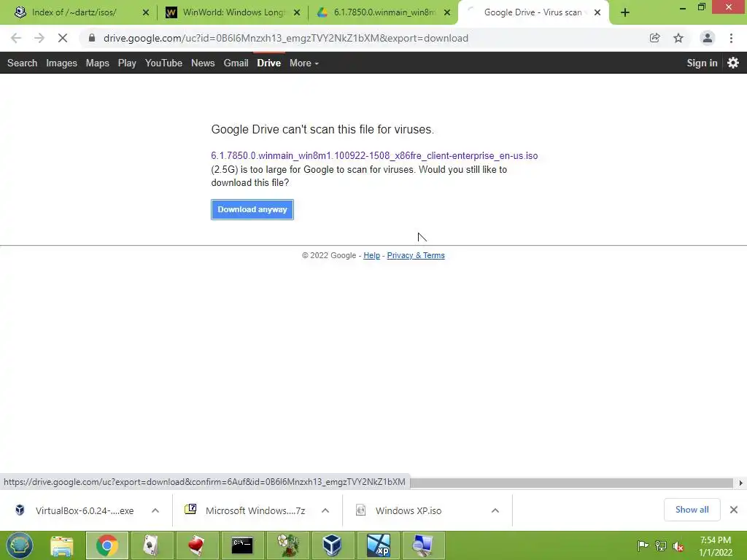Open Hearts game in taskbar
The image size is (747, 560).
point(196,545)
